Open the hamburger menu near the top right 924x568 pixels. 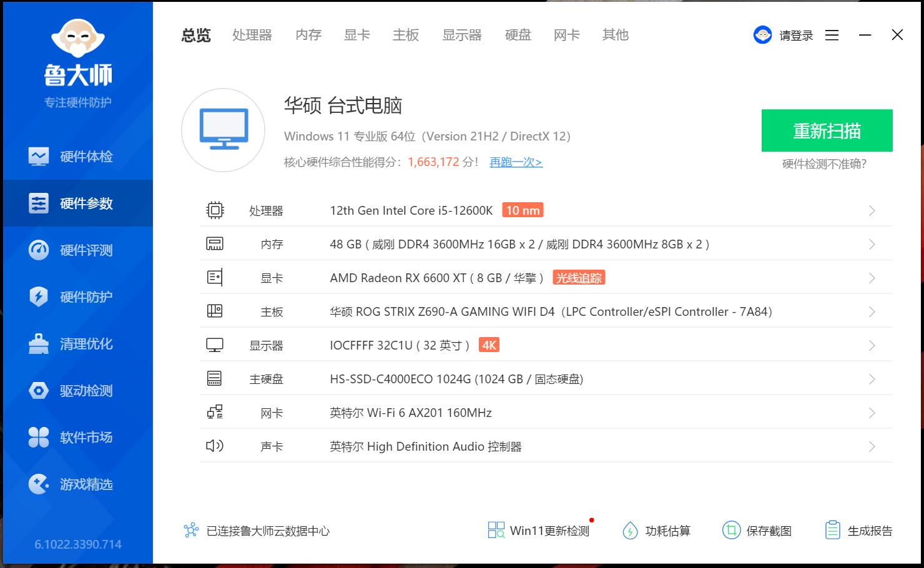(832, 35)
